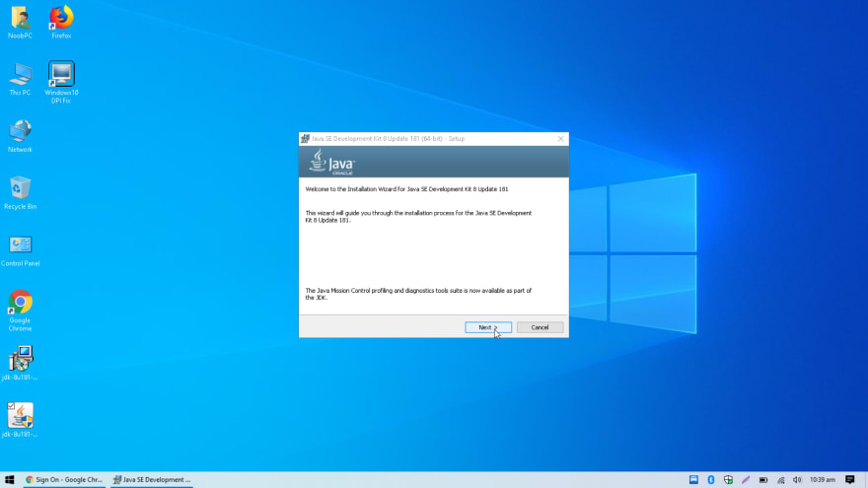868x488 pixels.
Task: Select the Control Panel desktop icon
Action: pos(20,250)
